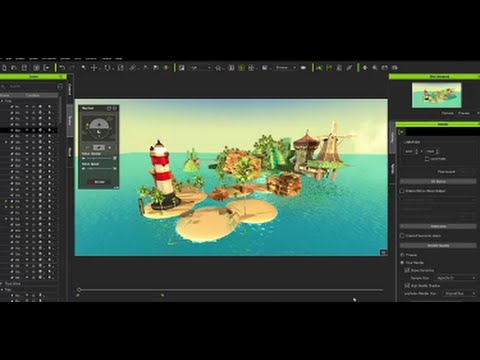Click the fullscreen icon at viewport corner
The width and height of the screenshot is (480, 360).
tap(383, 252)
